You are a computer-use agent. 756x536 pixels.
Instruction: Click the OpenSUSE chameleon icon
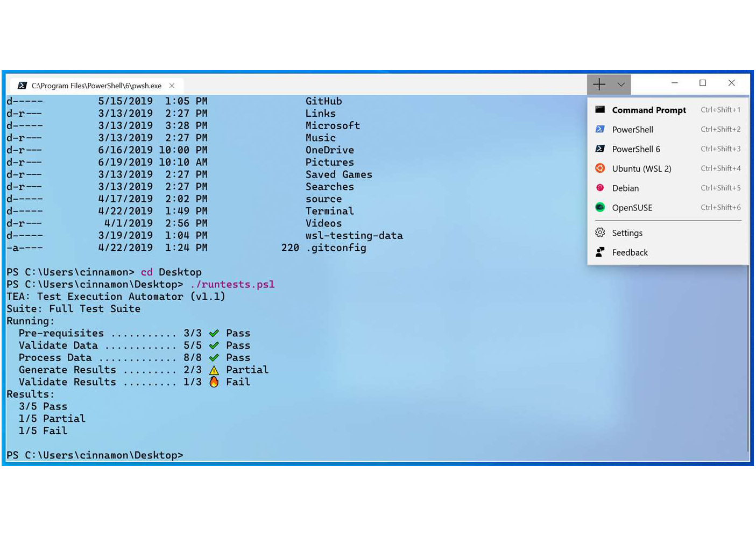pos(600,207)
